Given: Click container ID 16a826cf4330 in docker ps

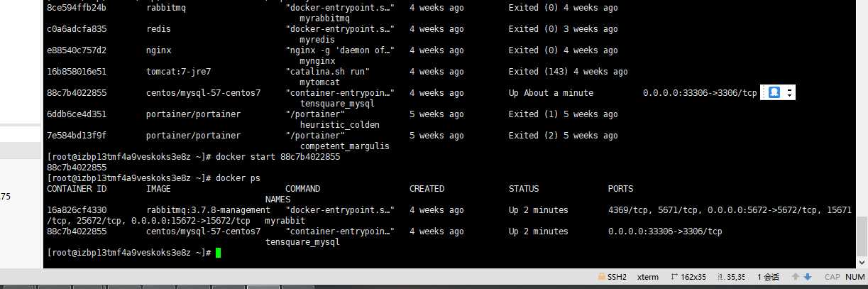Looking at the screenshot, I should (x=77, y=210).
